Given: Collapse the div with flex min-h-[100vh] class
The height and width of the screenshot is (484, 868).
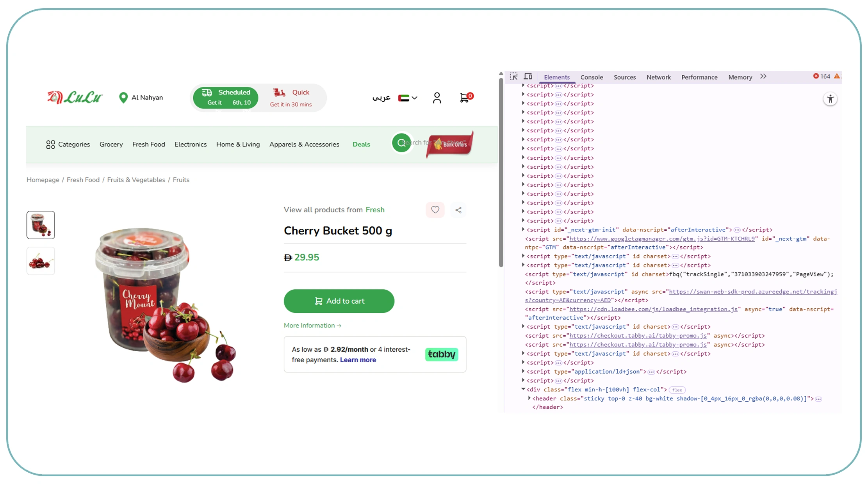Looking at the screenshot, I should [x=523, y=389].
